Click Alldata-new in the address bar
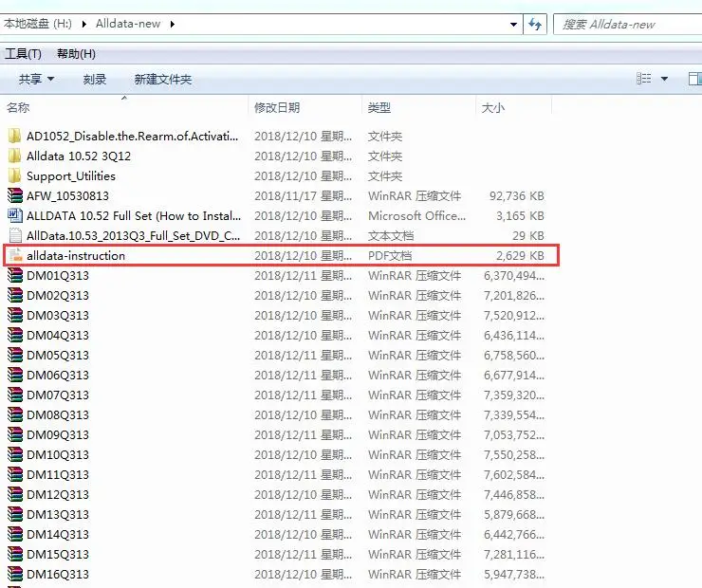 point(128,24)
